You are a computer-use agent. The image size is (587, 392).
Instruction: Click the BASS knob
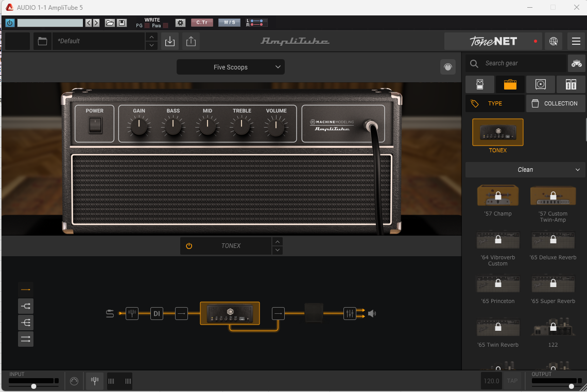[173, 126]
